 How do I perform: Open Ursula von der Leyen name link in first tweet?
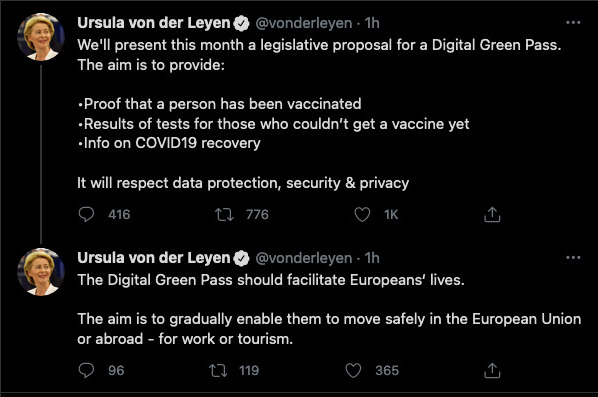click(x=154, y=23)
